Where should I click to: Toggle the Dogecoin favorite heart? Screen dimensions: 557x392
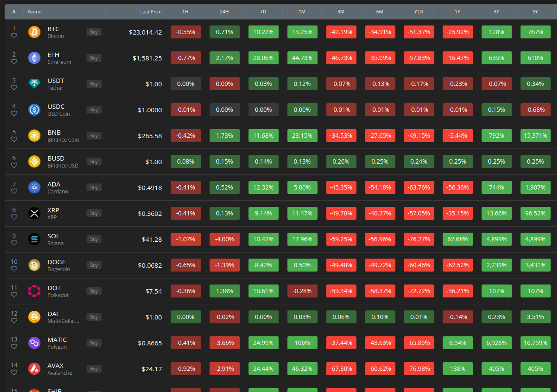(14, 269)
